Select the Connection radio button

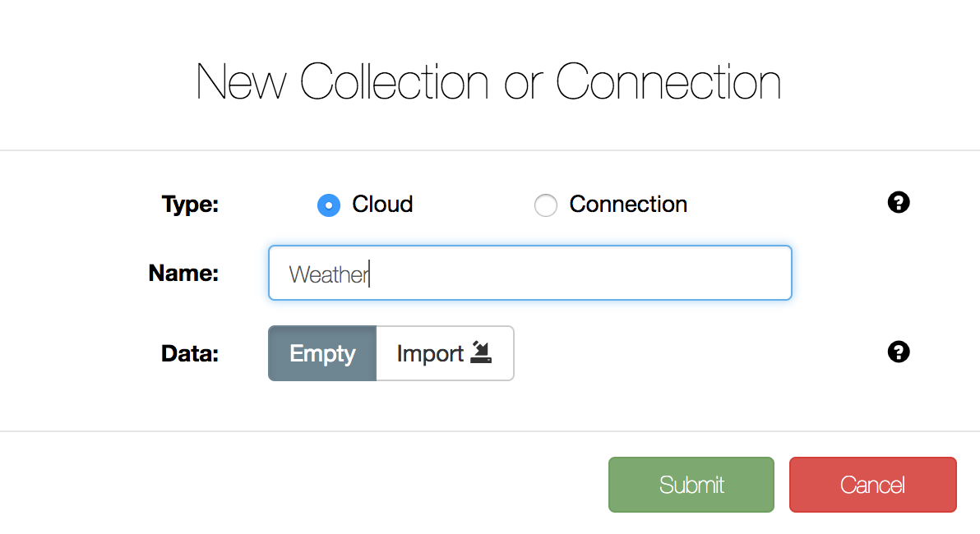point(546,205)
